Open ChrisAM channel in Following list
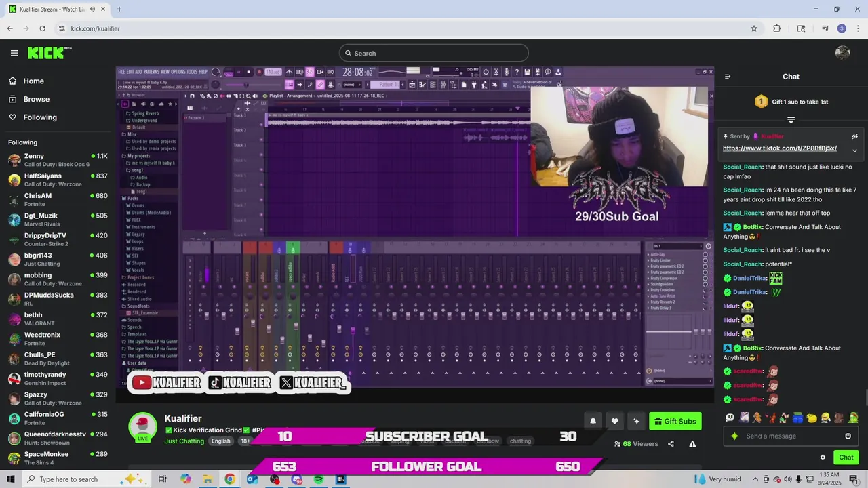This screenshot has width=868, height=488. click(x=58, y=199)
